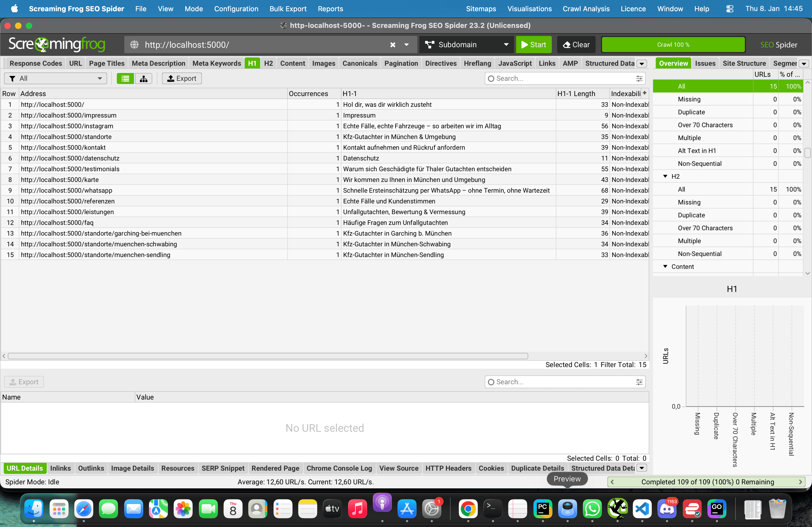Click the Clear crawl button
Image resolution: width=812 pixels, height=527 pixels.
click(576, 45)
